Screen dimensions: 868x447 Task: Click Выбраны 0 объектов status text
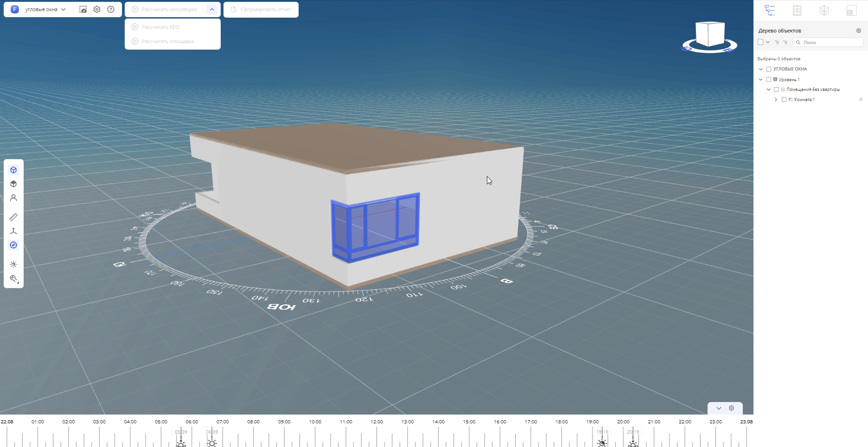click(779, 59)
